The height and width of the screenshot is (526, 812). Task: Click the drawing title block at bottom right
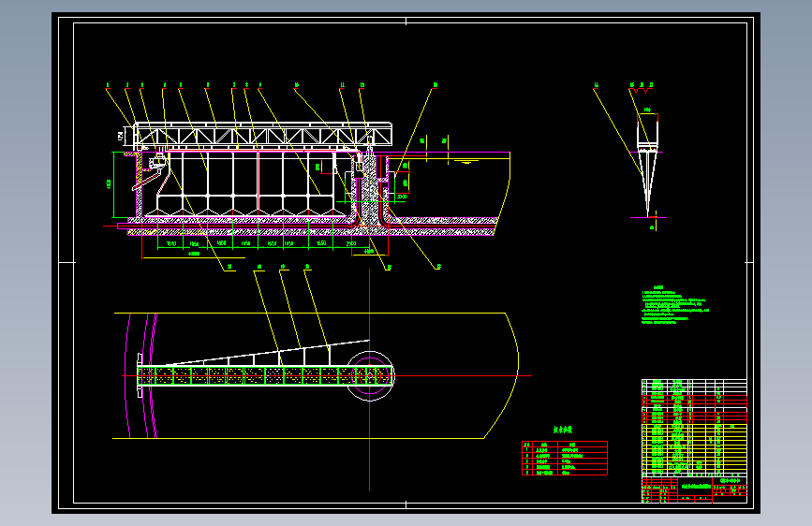point(694,489)
